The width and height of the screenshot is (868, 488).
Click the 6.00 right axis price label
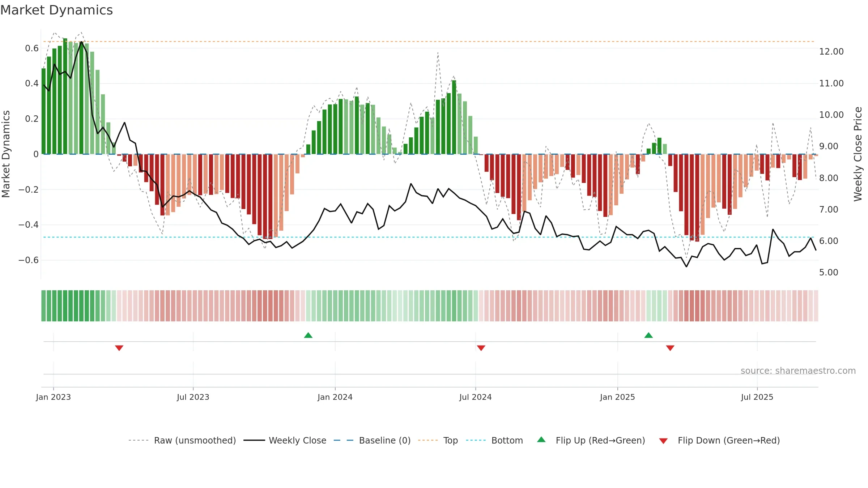point(829,241)
